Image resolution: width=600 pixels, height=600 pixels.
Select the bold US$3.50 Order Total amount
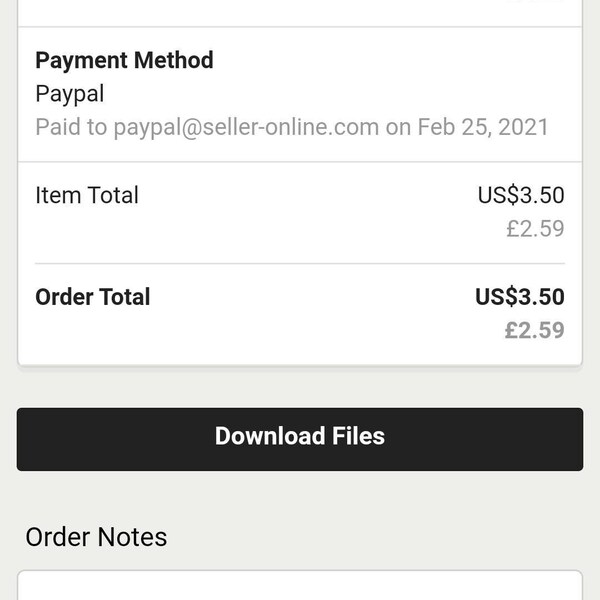520,297
